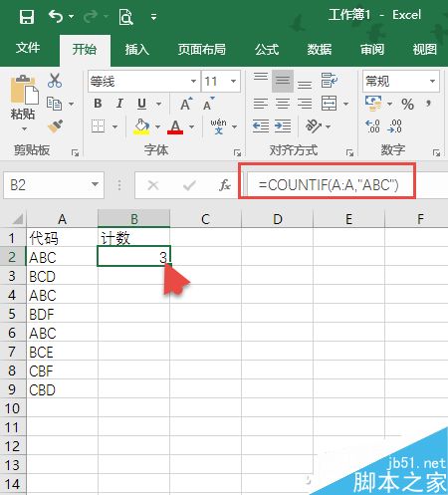Click the COUNTIF formula bar
The image size is (448, 495).
(346, 185)
